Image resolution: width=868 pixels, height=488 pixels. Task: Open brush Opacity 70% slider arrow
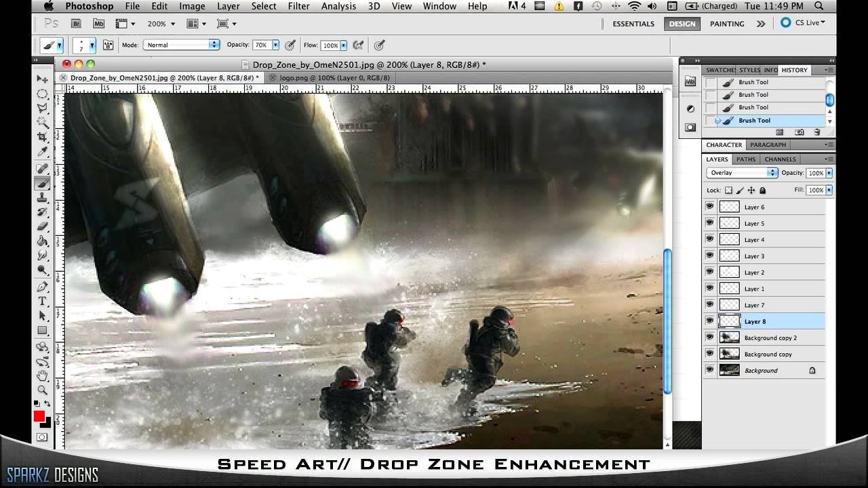[275, 45]
